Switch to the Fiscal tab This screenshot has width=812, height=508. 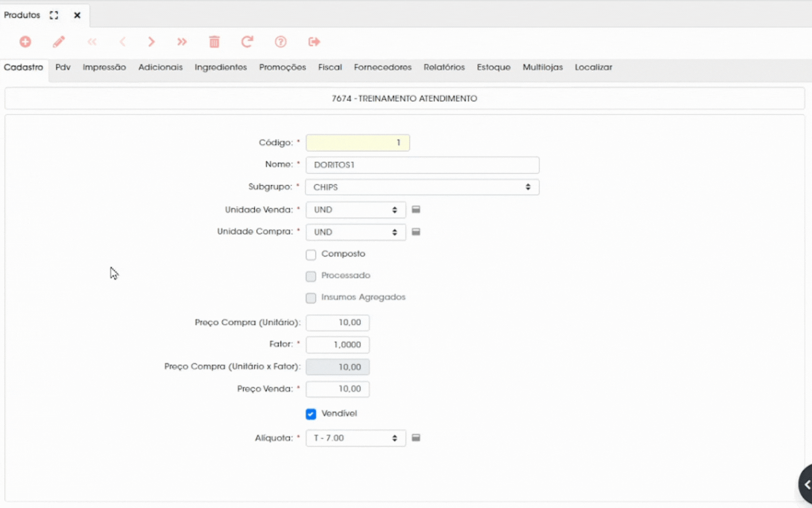(x=330, y=67)
